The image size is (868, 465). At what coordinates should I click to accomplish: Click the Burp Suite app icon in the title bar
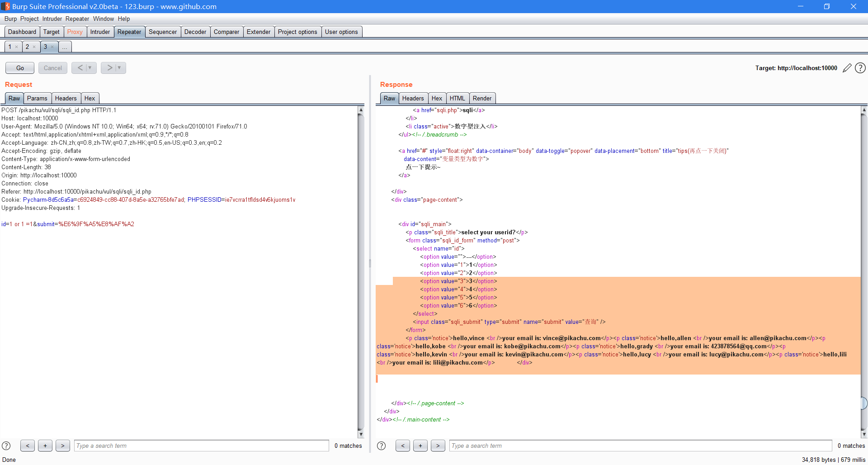point(5,6)
